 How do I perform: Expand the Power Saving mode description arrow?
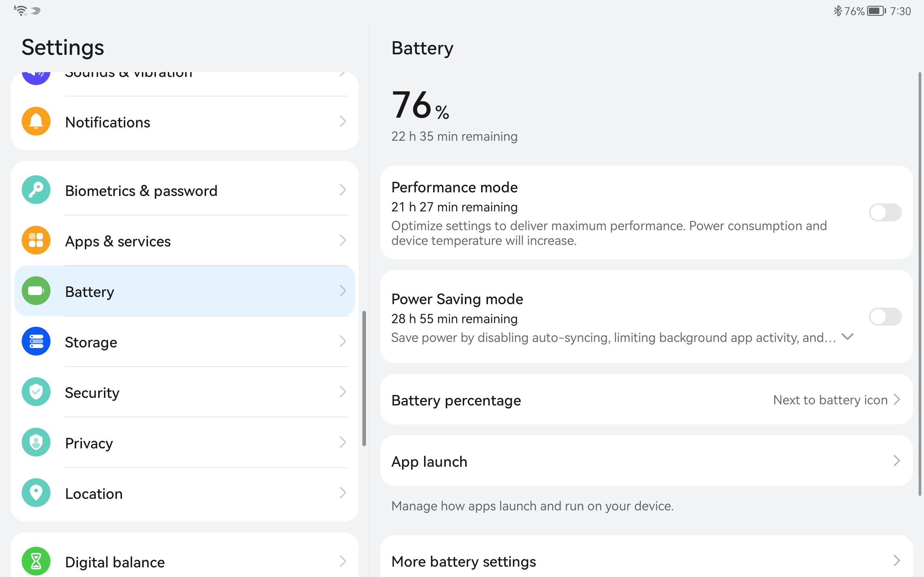847,337
